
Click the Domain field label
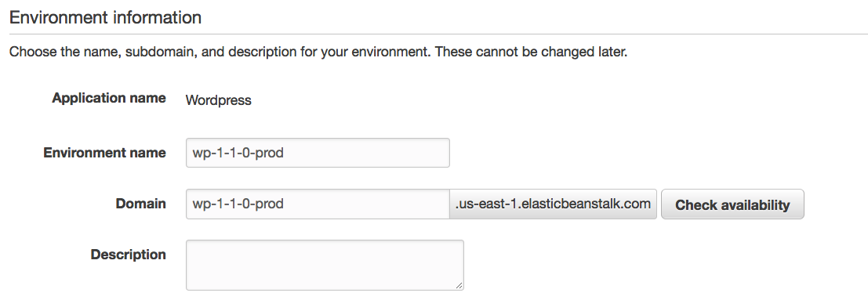[x=140, y=204]
